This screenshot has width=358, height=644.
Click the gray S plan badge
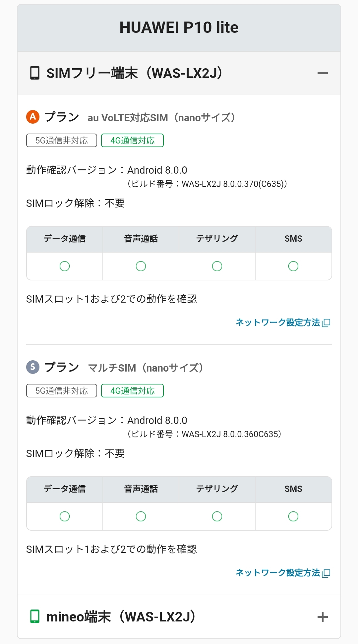pos(33,367)
